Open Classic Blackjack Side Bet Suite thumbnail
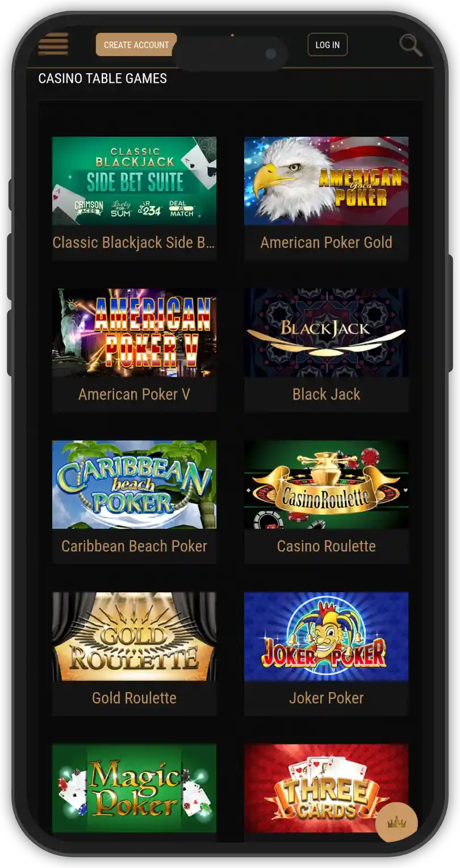 click(x=134, y=181)
